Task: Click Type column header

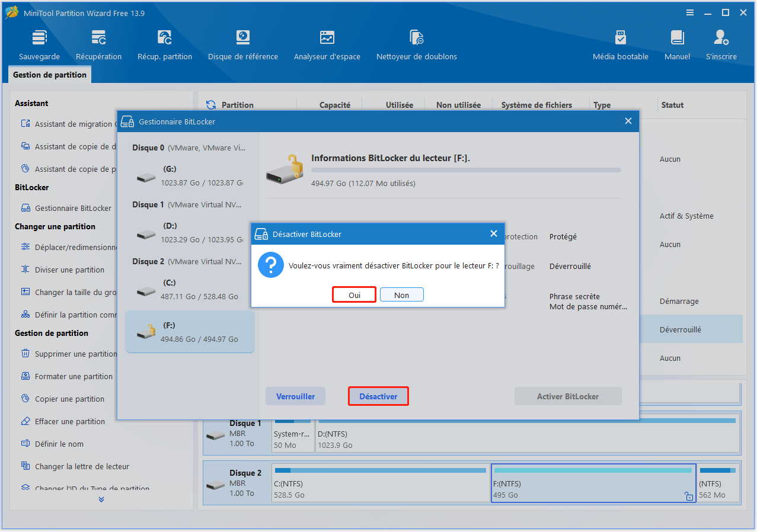Action: pos(602,105)
